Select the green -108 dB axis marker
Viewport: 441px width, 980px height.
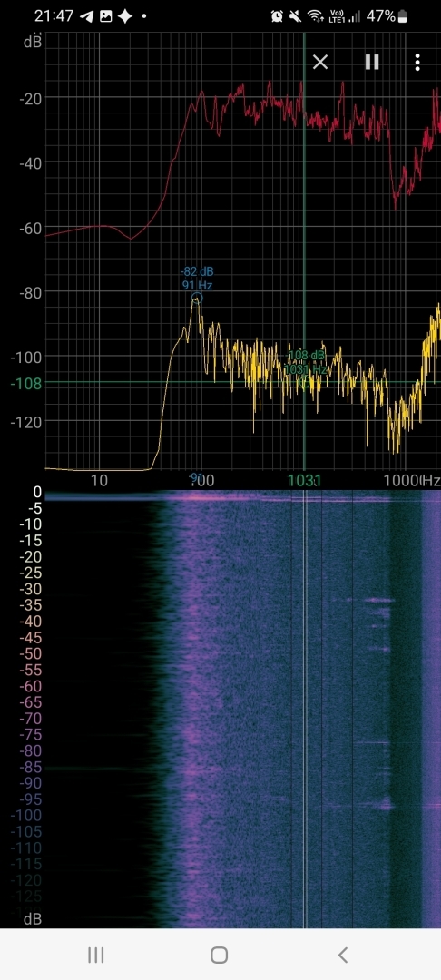pyautogui.click(x=26, y=383)
